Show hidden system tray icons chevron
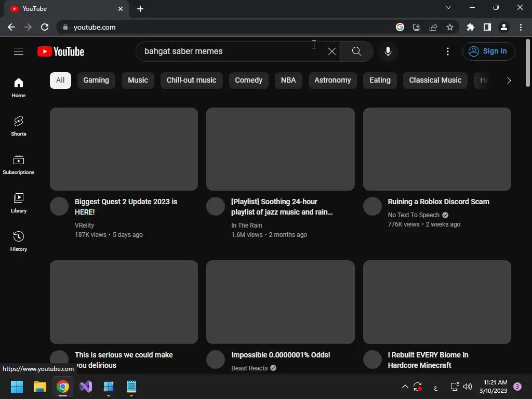Viewport: 532px width, 399px height. [405, 387]
